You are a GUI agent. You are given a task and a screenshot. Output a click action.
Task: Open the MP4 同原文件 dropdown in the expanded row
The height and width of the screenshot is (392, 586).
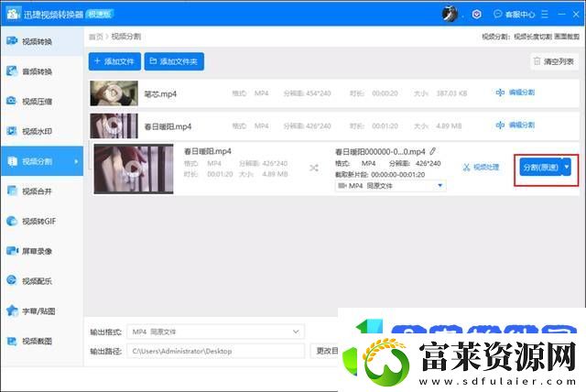click(391, 186)
